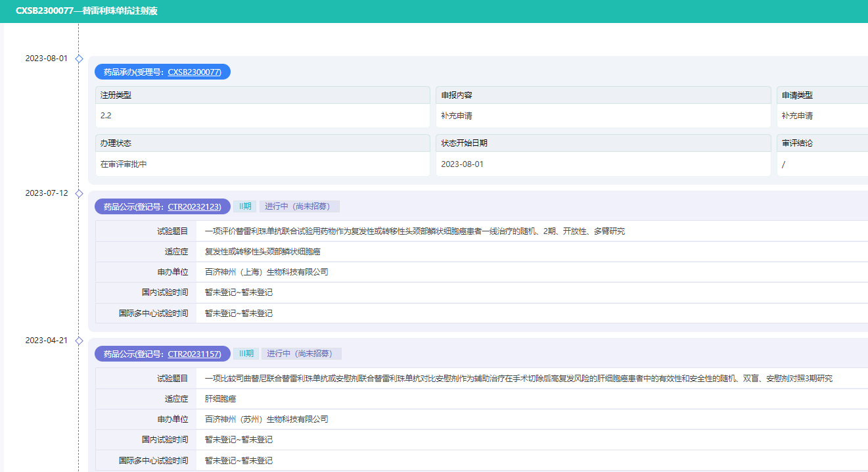Click the 2023-07-12 date label on timeline
This screenshot has height=472, width=868.
[47, 193]
